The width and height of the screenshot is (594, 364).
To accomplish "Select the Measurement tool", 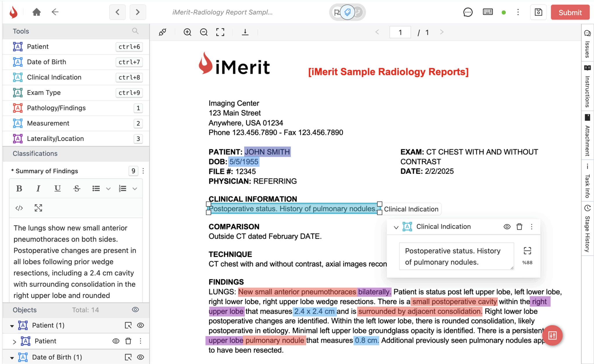I will point(76,123).
